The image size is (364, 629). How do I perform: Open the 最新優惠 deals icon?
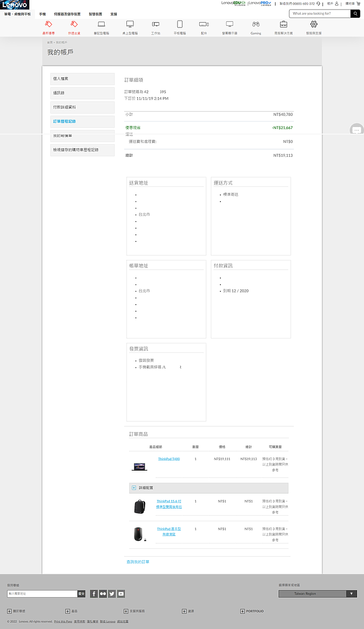49,24
